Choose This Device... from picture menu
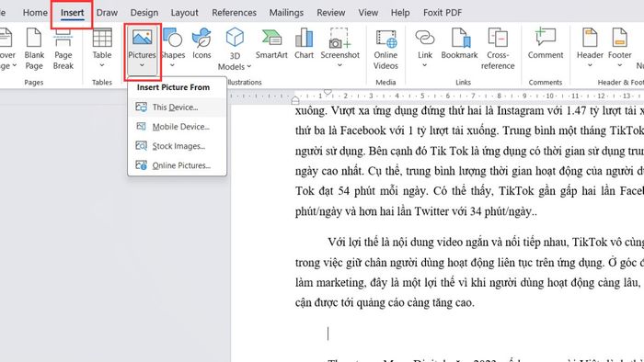The image size is (644, 362). click(x=177, y=107)
